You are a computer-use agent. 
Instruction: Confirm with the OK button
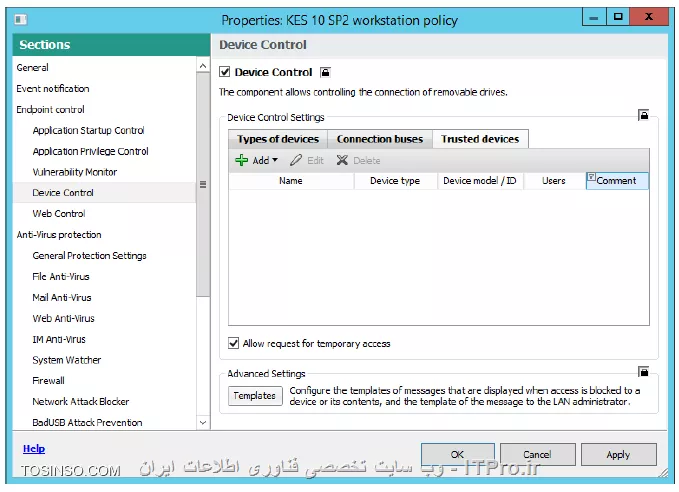[x=457, y=454]
